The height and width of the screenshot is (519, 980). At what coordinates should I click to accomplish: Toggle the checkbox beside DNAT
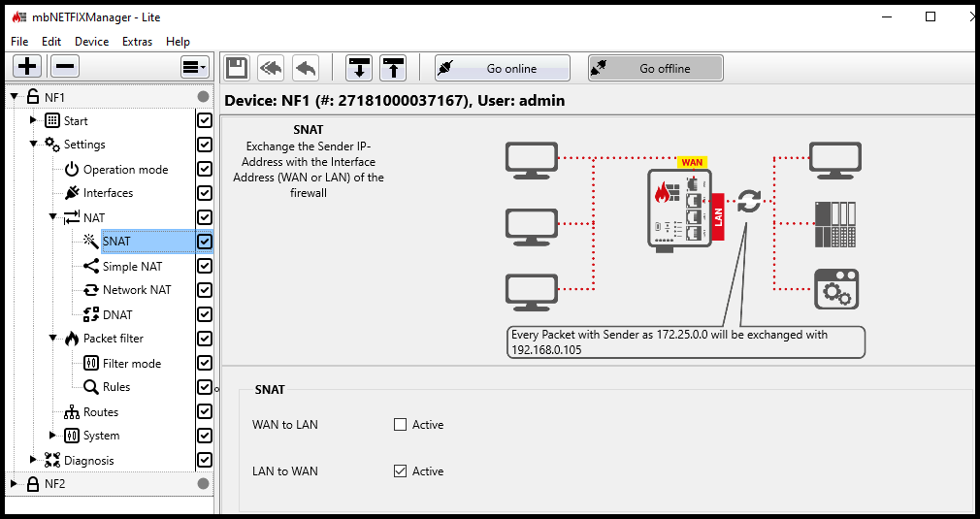pyautogui.click(x=205, y=314)
